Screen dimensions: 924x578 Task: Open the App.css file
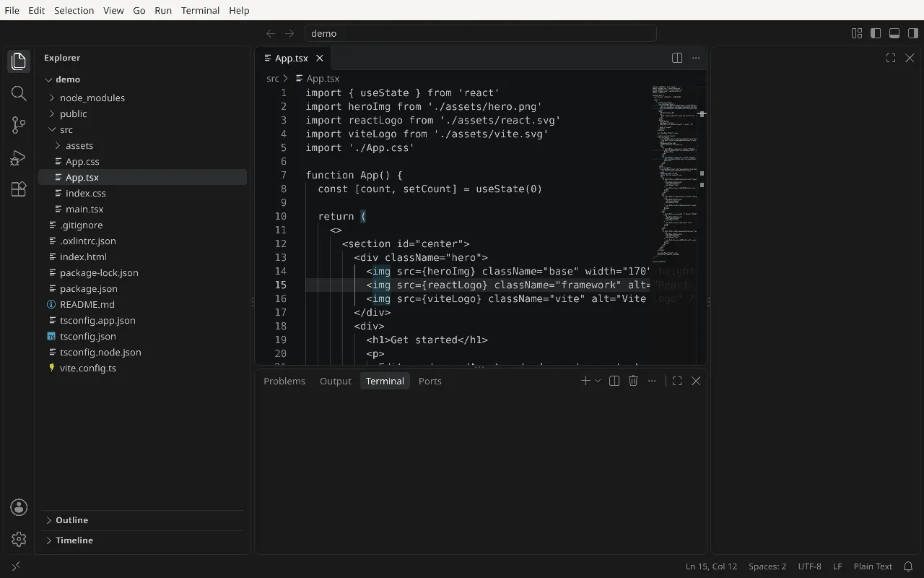pos(142,161)
